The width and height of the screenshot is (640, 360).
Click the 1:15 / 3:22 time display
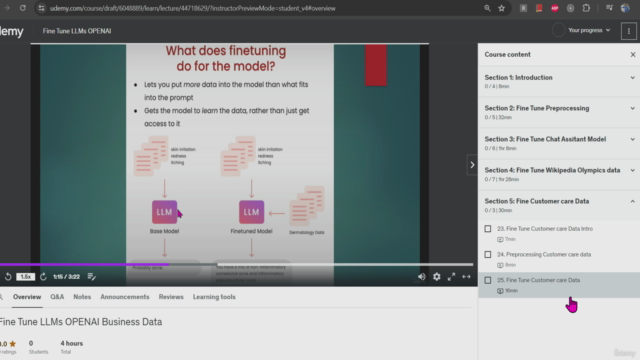pyautogui.click(x=66, y=277)
